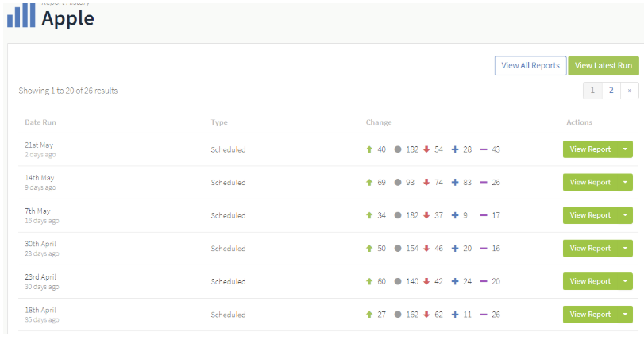View Report for 7th May run
This screenshot has height=340, width=644.
pos(590,215)
